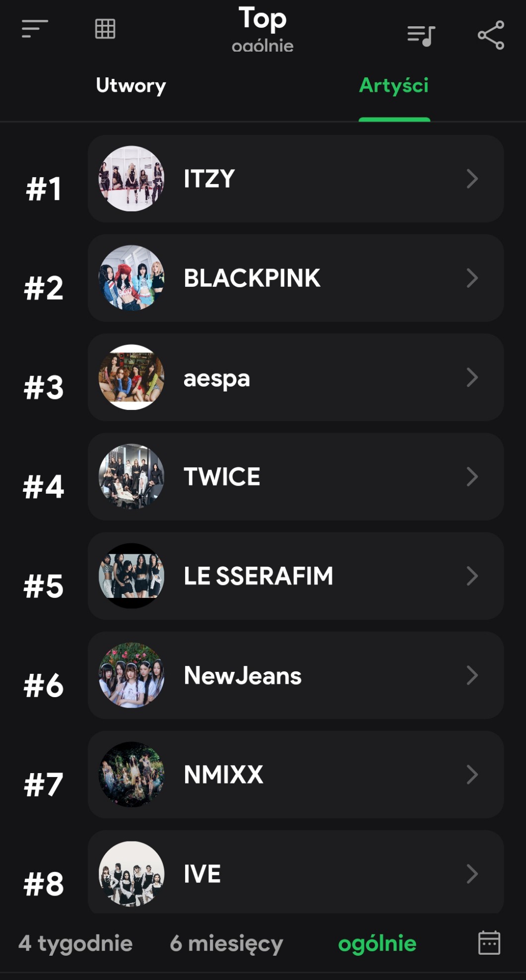Select the 4 tygodnie time range

coord(75,943)
